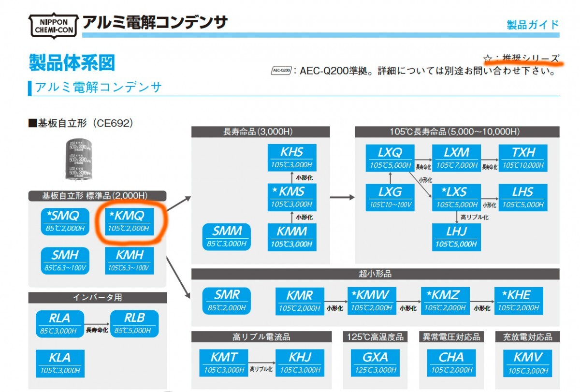Click the arrow between long-life groups

[342, 197]
